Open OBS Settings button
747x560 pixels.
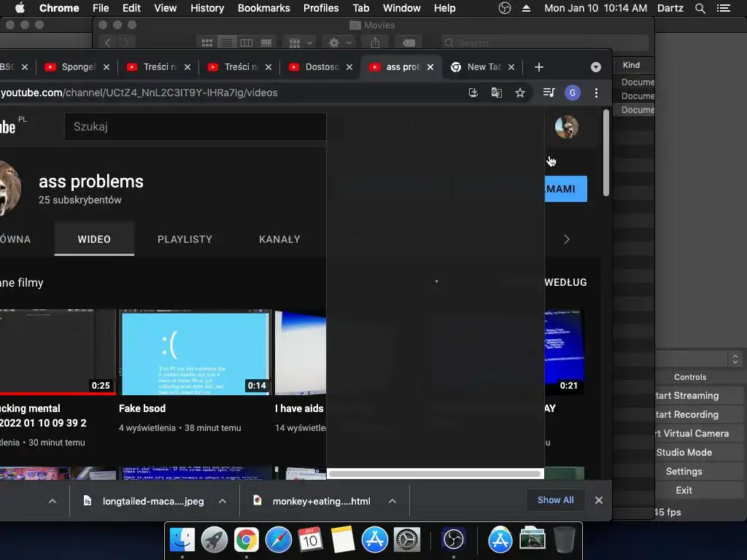pyautogui.click(x=697, y=472)
